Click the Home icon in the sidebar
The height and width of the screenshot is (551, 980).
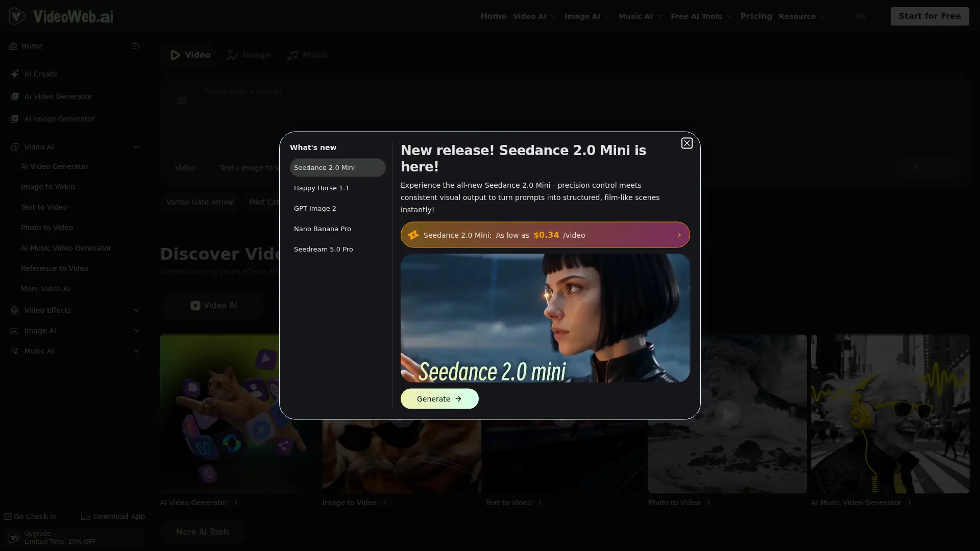[13, 46]
